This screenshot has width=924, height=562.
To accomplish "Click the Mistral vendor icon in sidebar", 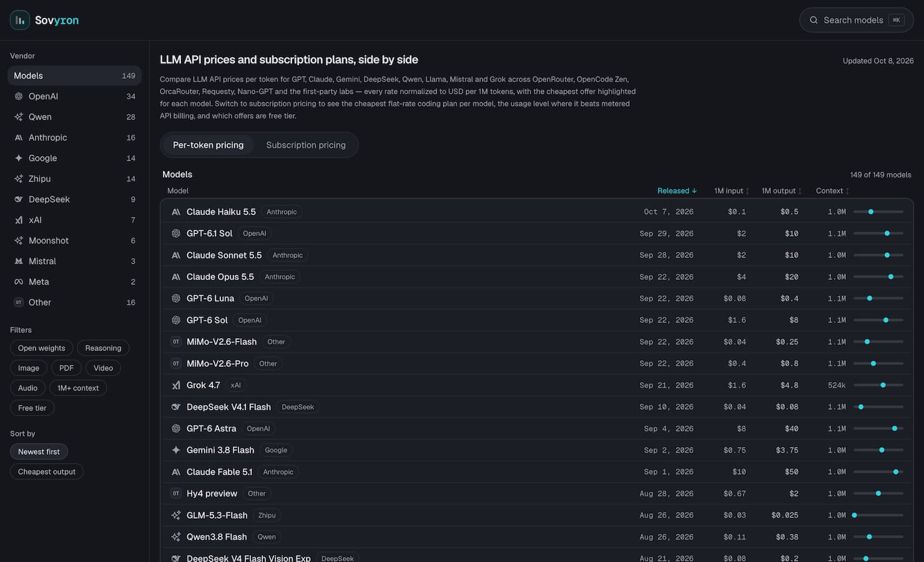I will pos(19,261).
